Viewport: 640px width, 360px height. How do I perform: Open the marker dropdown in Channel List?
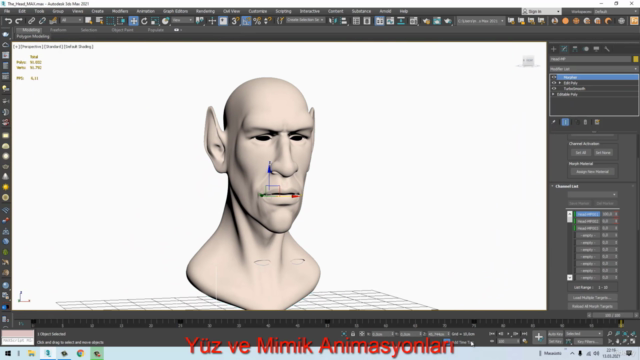click(592, 195)
